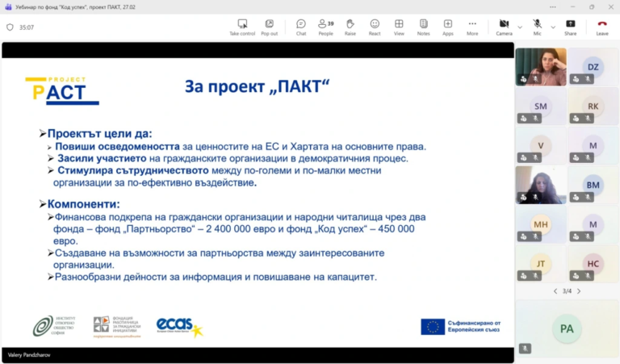Go to previous participants page

coord(555,291)
